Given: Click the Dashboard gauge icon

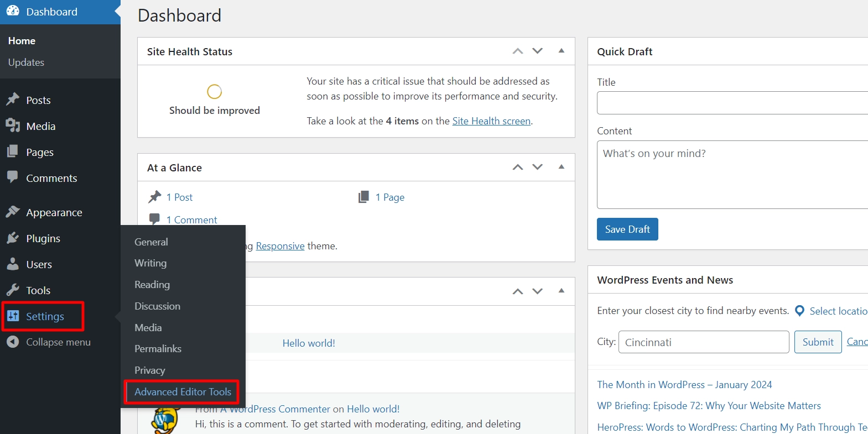Looking at the screenshot, I should coord(13,11).
